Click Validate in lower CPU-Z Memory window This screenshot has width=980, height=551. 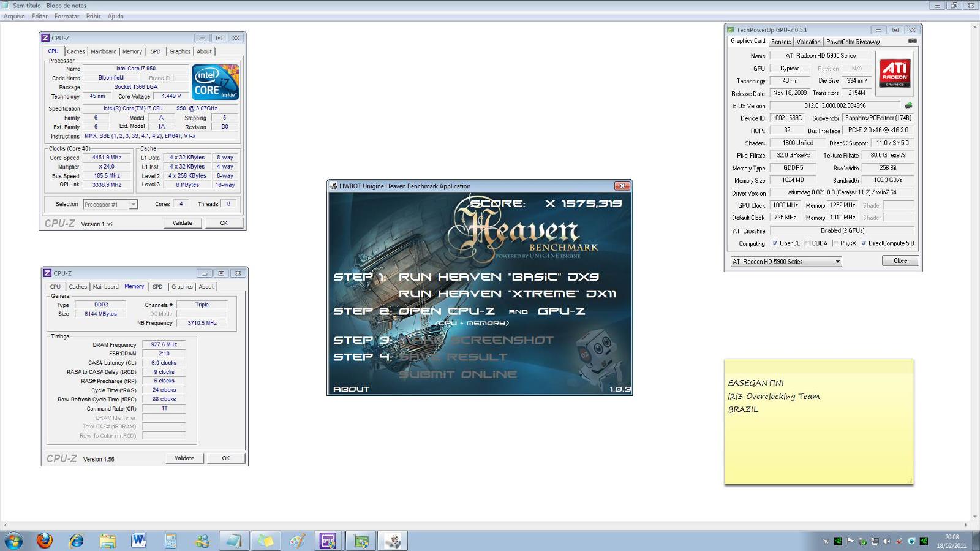(184, 458)
